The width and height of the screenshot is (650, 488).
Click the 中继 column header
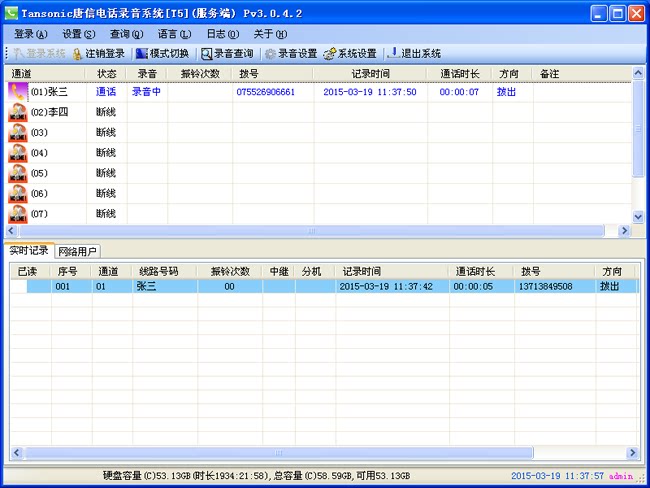(279, 272)
